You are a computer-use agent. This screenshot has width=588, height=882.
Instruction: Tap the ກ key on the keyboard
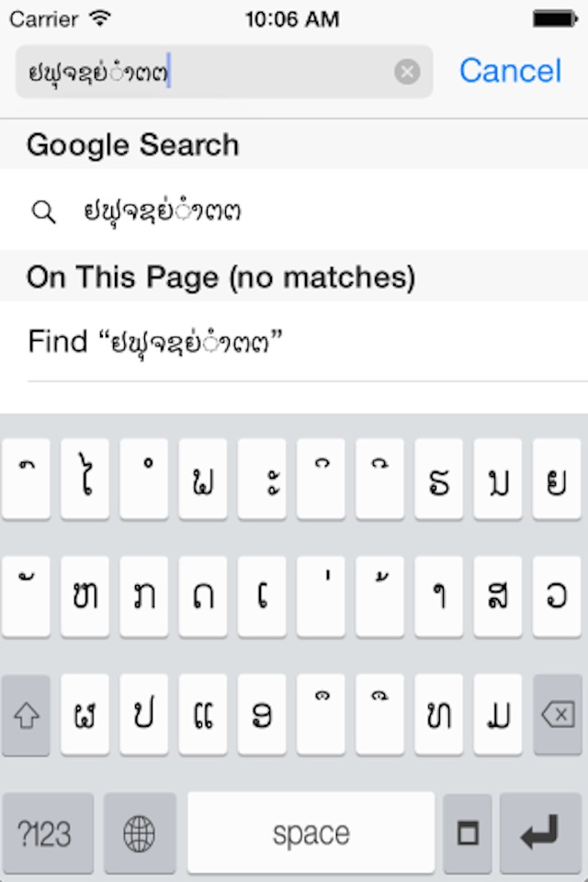(143, 596)
